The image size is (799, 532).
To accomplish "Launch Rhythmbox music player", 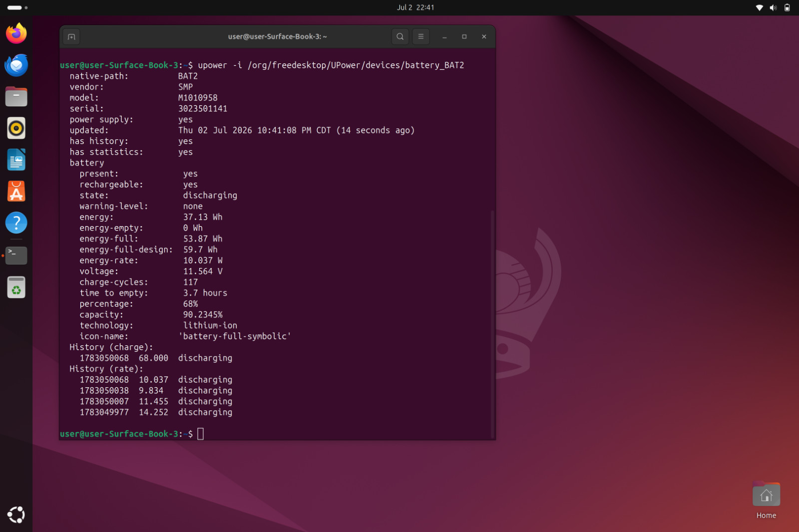I will 16,128.
